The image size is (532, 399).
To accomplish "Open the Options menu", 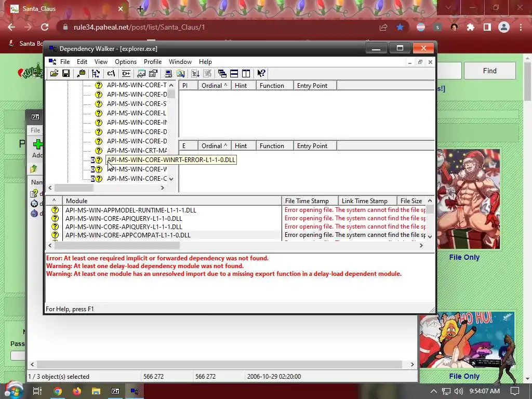I will (x=126, y=62).
